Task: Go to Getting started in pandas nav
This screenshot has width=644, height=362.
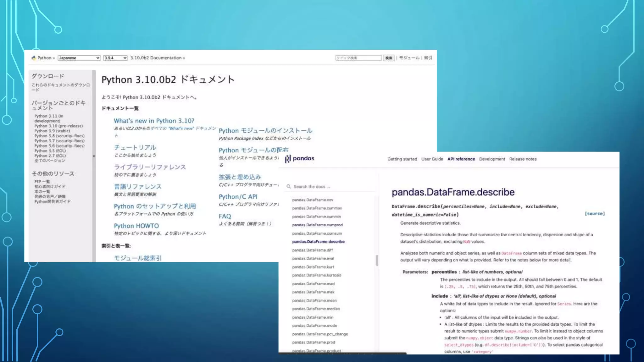Action: click(x=402, y=159)
